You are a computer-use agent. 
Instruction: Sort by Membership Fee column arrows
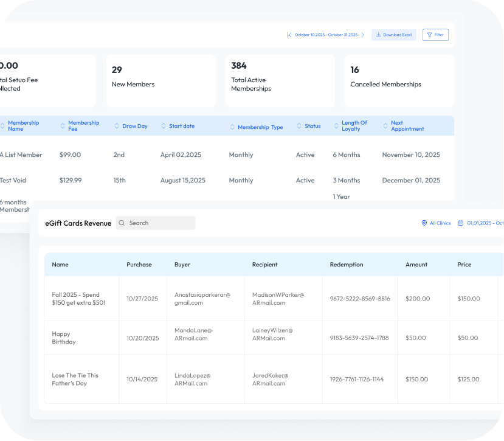coord(63,126)
